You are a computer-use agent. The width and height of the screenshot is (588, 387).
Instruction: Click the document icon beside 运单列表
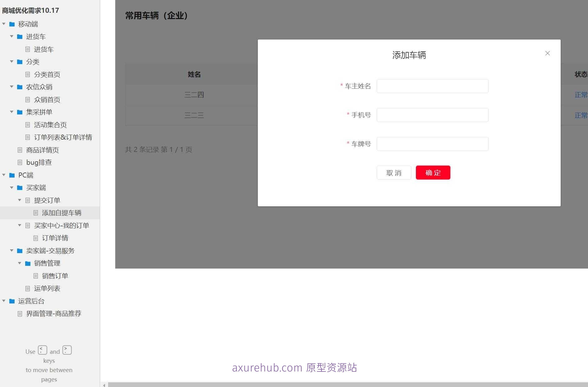point(28,288)
